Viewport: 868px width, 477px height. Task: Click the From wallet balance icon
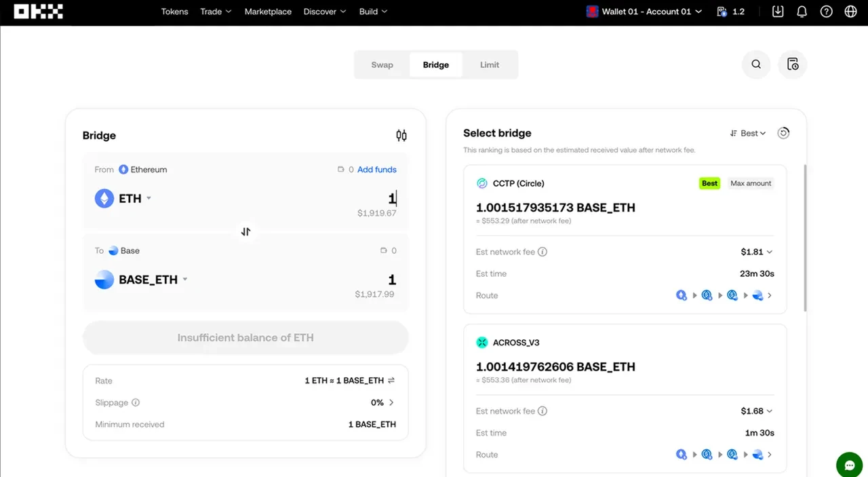[341, 170]
